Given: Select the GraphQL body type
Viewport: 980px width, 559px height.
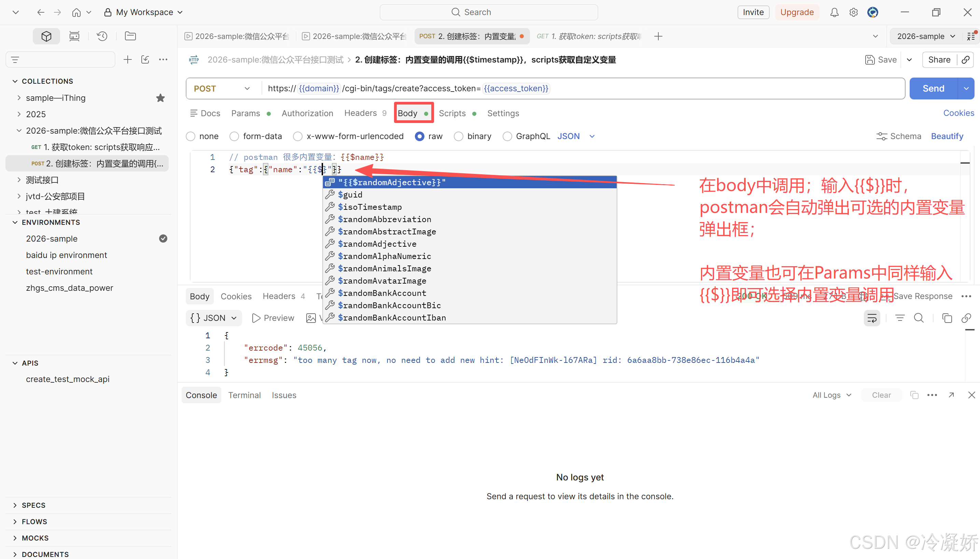Looking at the screenshot, I should 507,136.
